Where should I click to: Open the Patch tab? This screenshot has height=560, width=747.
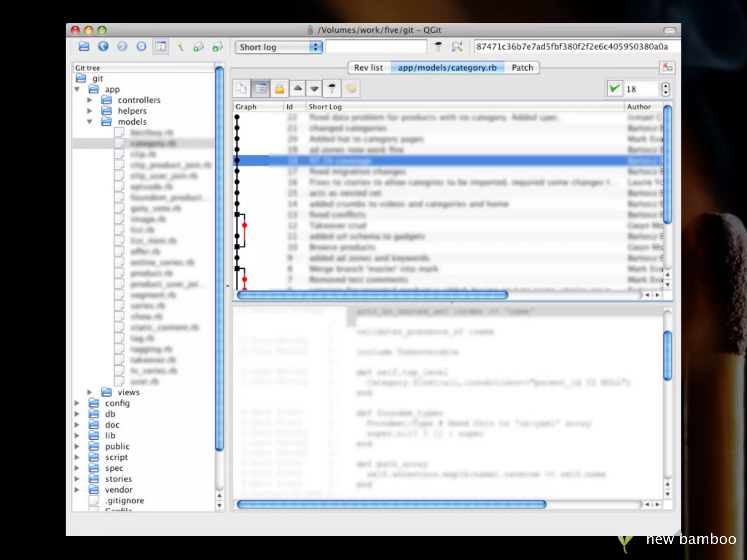(x=522, y=68)
